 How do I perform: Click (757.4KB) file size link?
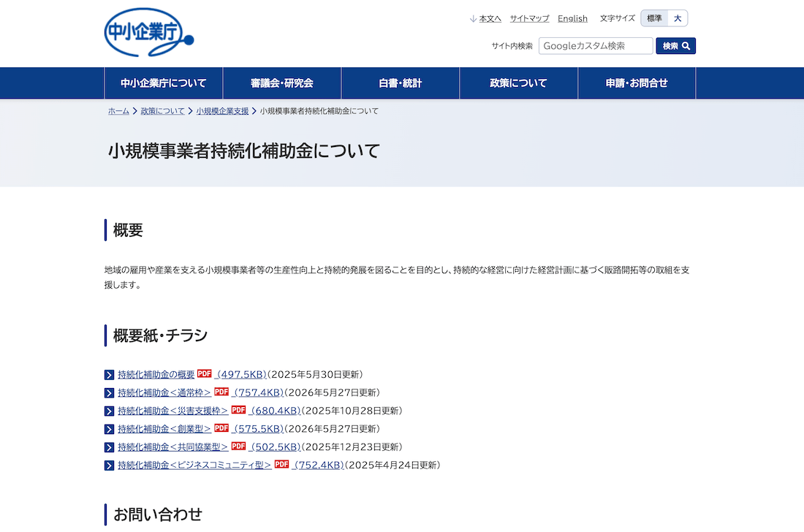coord(257,392)
